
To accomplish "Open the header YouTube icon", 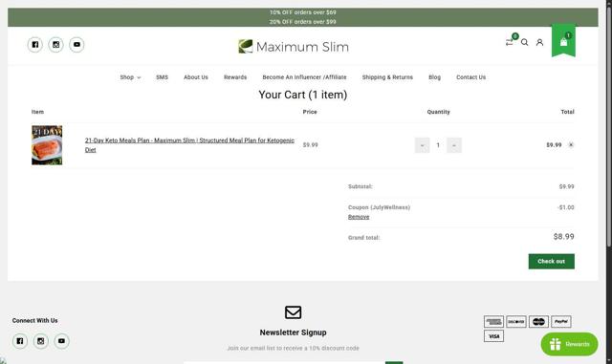I will pos(76,45).
